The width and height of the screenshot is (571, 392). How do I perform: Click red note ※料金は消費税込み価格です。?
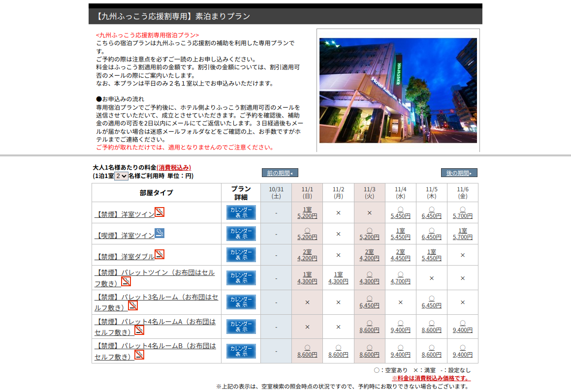tap(431, 378)
